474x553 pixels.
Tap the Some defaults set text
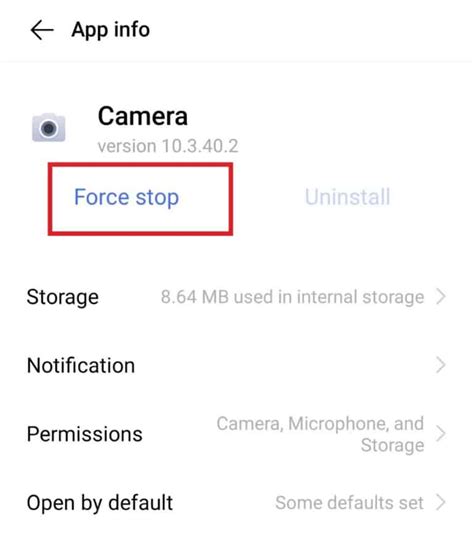pos(350,503)
